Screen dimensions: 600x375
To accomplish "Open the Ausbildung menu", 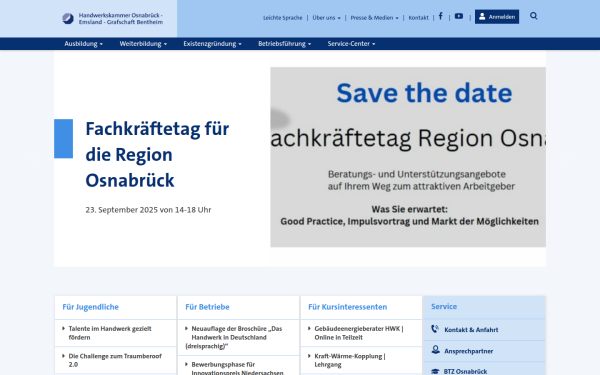I will pyautogui.click(x=83, y=44).
